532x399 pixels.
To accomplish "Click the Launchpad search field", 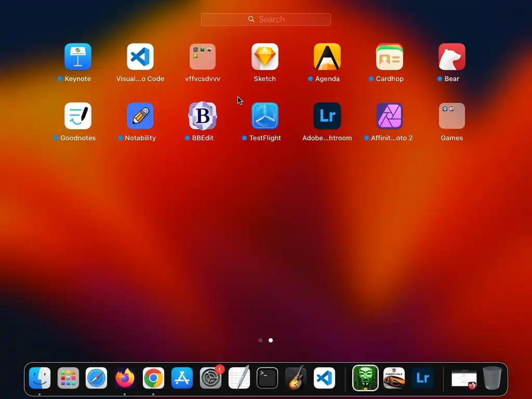I will click(x=266, y=19).
